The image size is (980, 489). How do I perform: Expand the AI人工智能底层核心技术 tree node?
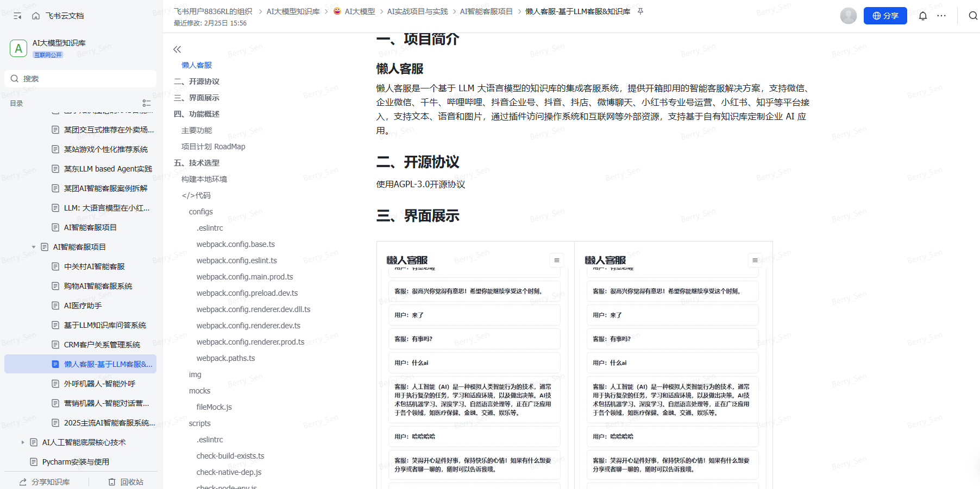23,442
